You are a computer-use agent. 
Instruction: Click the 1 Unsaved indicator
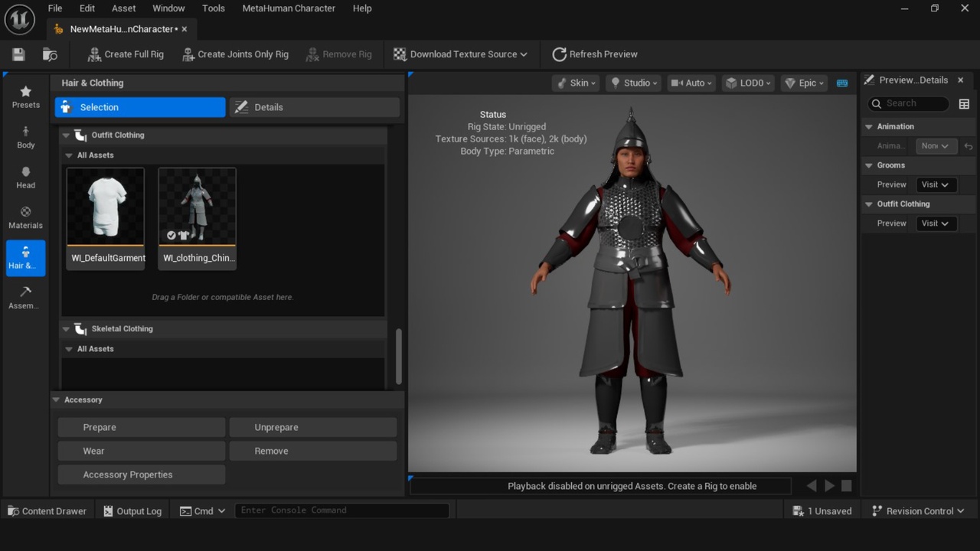(822, 511)
